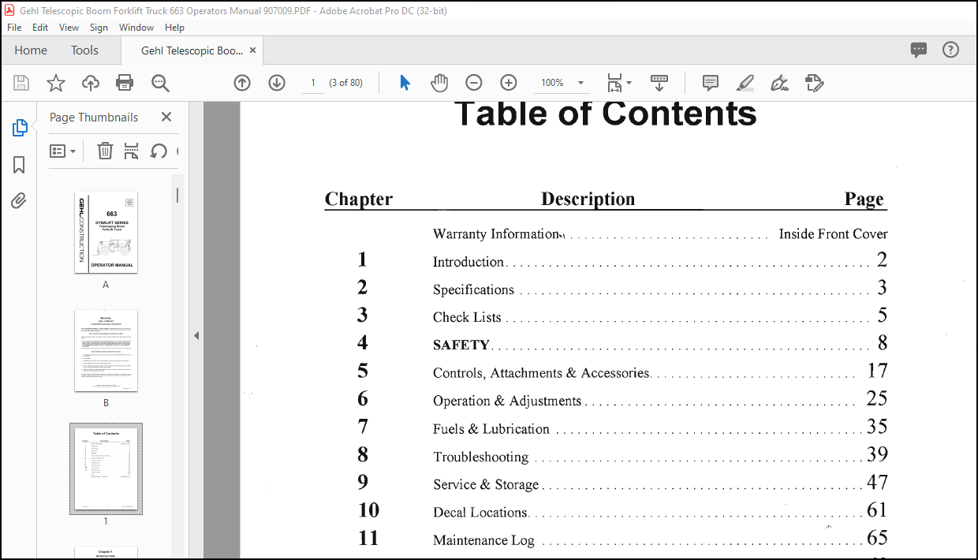Click the Specifications contents entry
The width and height of the screenshot is (978, 560).
click(473, 289)
